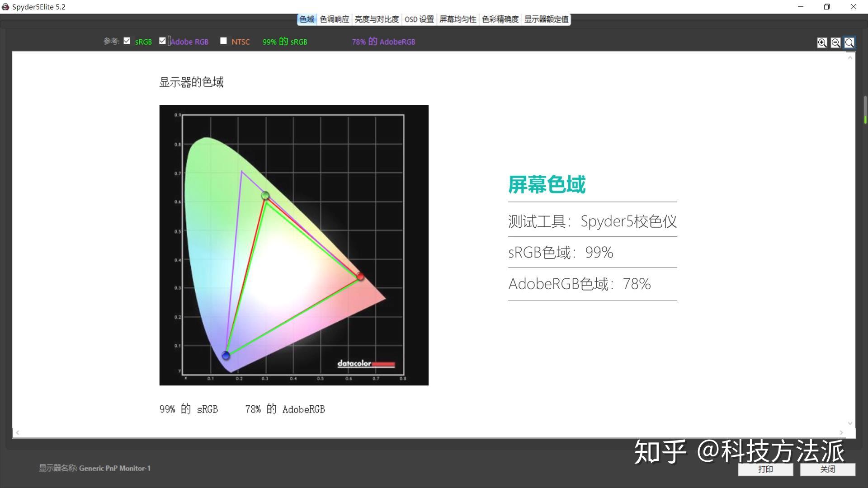The image size is (868, 488).
Task: Click the fit-to-window magnifier icon
Action: click(x=849, y=42)
